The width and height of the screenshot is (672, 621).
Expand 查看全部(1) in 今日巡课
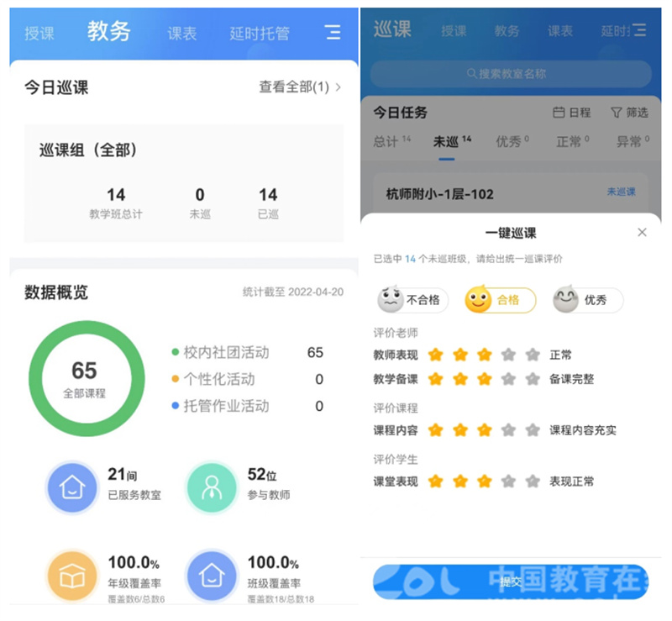pyautogui.click(x=300, y=87)
